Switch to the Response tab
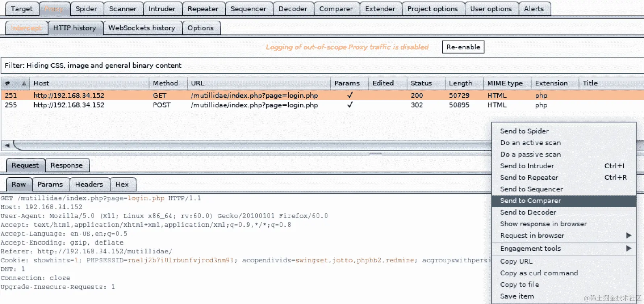Viewport: 644px width, 304px height. (67, 165)
